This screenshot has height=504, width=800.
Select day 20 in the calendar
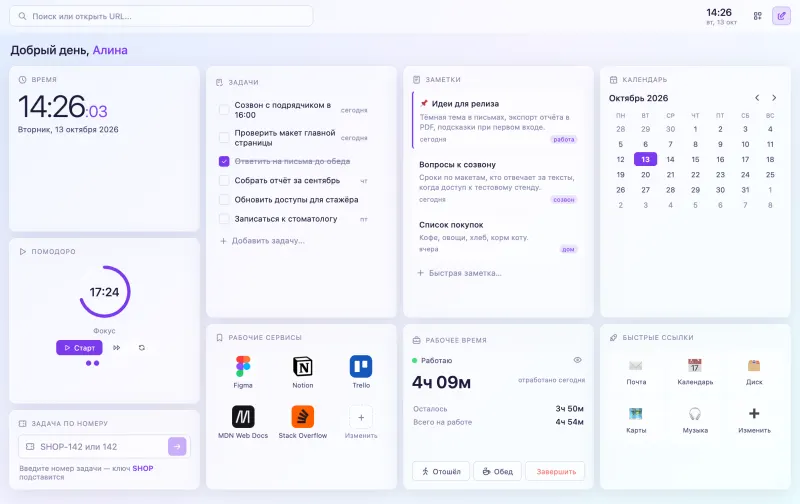tap(645, 174)
